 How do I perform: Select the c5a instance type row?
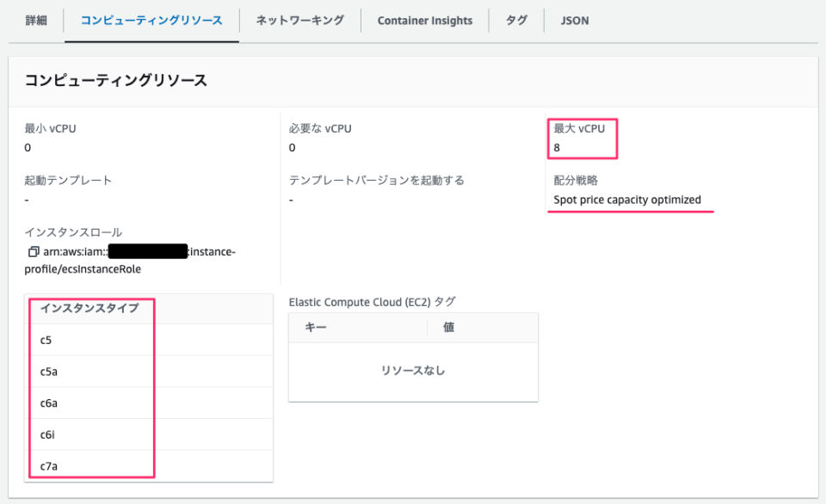pyautogui.click(x=90, y=371)
